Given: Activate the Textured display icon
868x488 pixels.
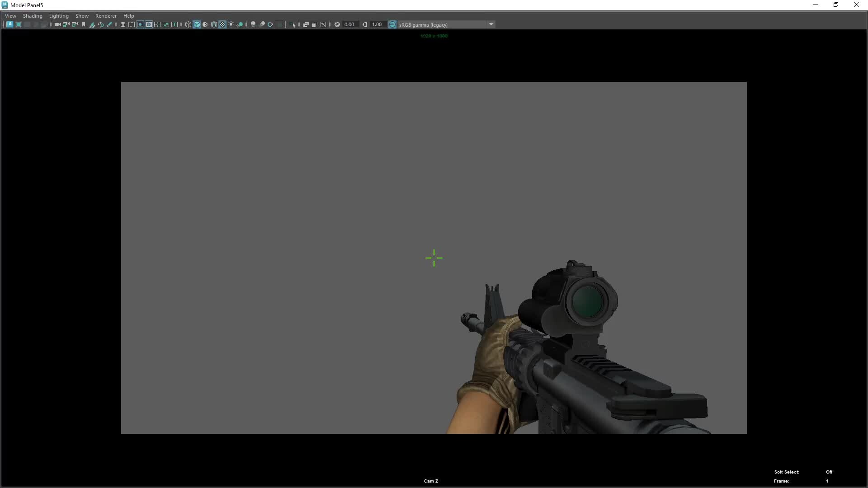Looking at the screenshot, I should coord(222,24).
